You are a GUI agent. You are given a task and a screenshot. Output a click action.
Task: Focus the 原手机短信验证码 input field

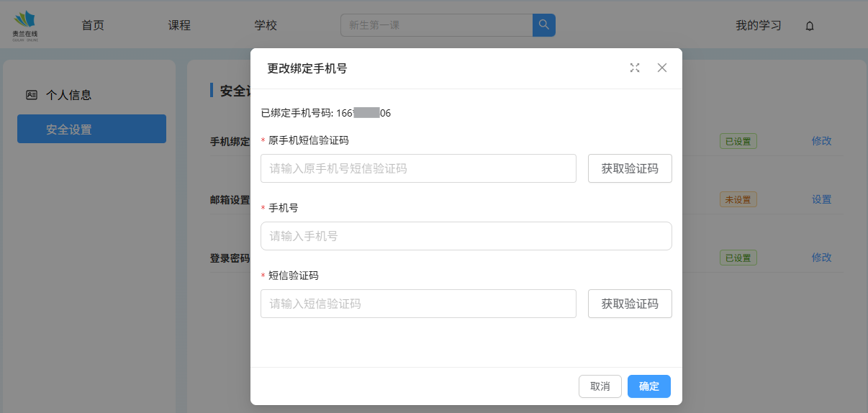418,168
